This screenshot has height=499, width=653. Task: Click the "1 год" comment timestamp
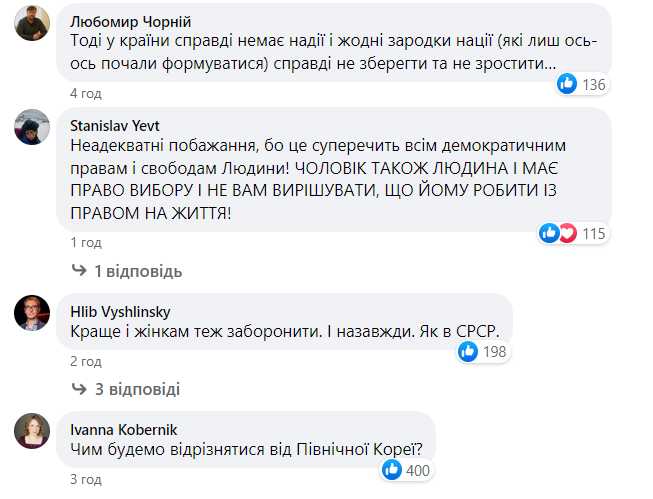pyautogui.click(x=85, y=242)
